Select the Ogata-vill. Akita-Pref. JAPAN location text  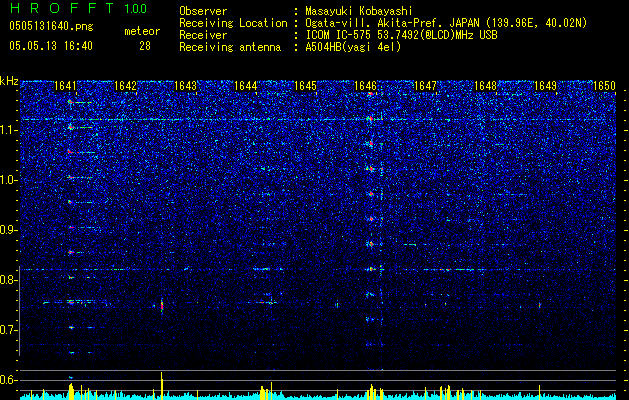pos(446,23)
